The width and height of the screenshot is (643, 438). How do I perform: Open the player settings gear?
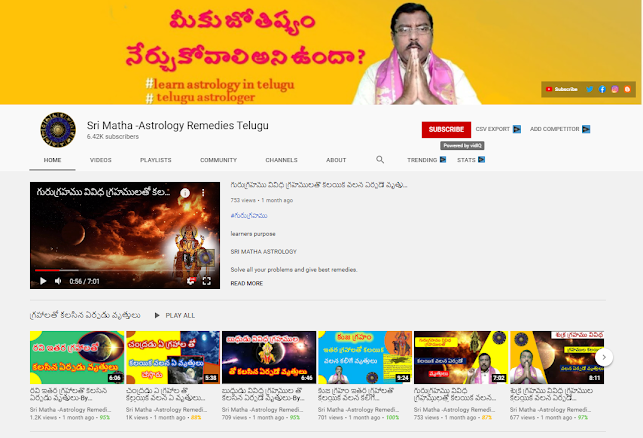pyautogui.click(x=191, y=281)
